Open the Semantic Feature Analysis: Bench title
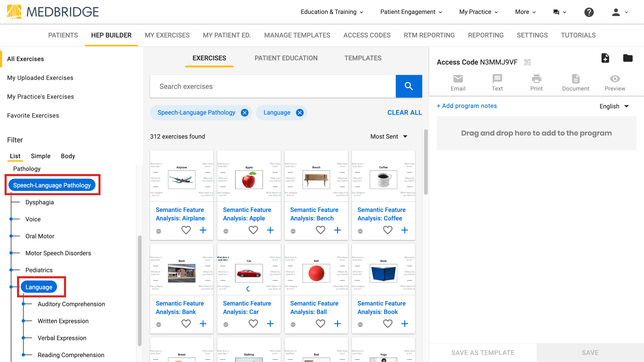Viewport: 644px width, 362px height. pyautogui.click(x=314, y=214)
